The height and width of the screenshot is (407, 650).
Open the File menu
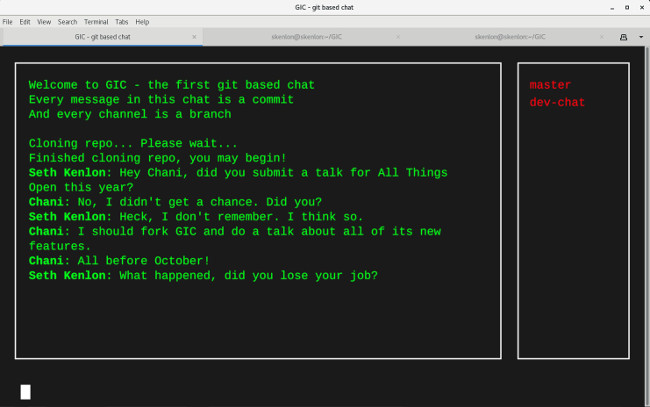[x=7, y=21]
